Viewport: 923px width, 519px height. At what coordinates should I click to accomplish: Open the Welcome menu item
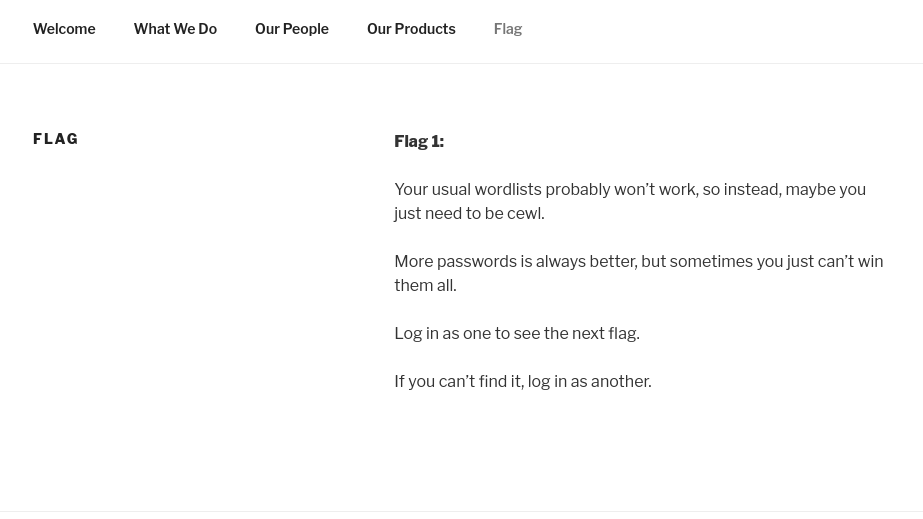(x=64, y=29)
